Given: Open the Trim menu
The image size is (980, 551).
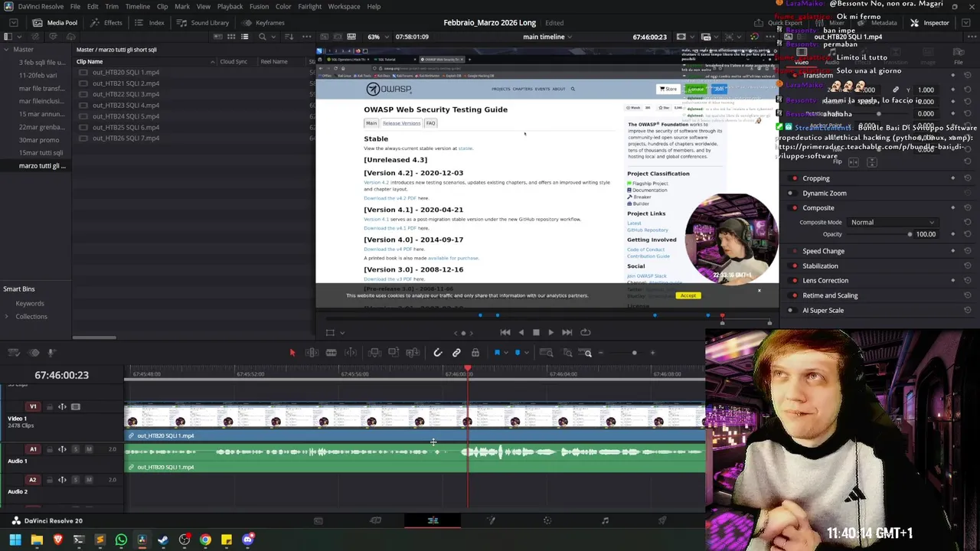Looking at the screenshot, I should point(112,6).
